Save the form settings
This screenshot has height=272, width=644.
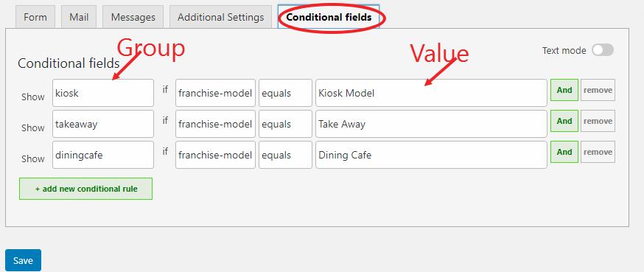click(23, 260)
